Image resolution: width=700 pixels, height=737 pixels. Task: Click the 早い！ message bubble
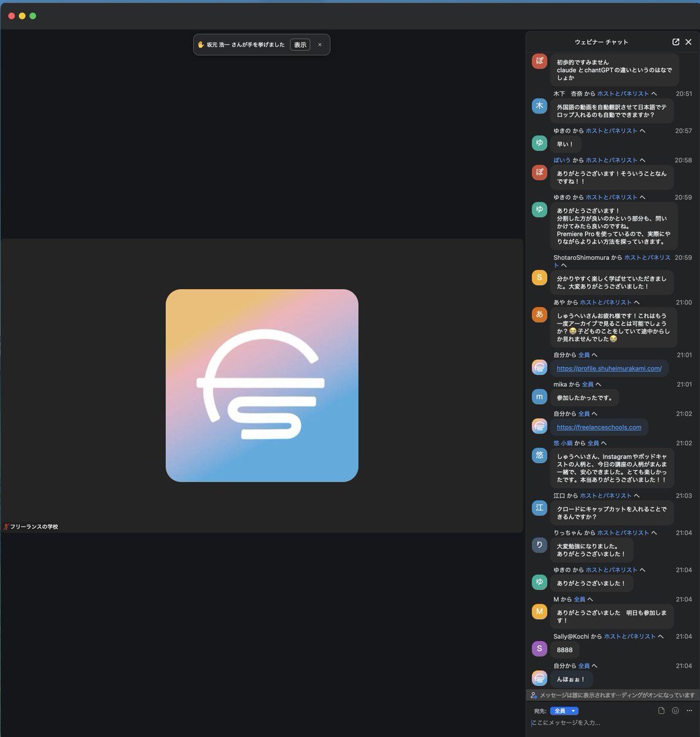tap(566, 144)
